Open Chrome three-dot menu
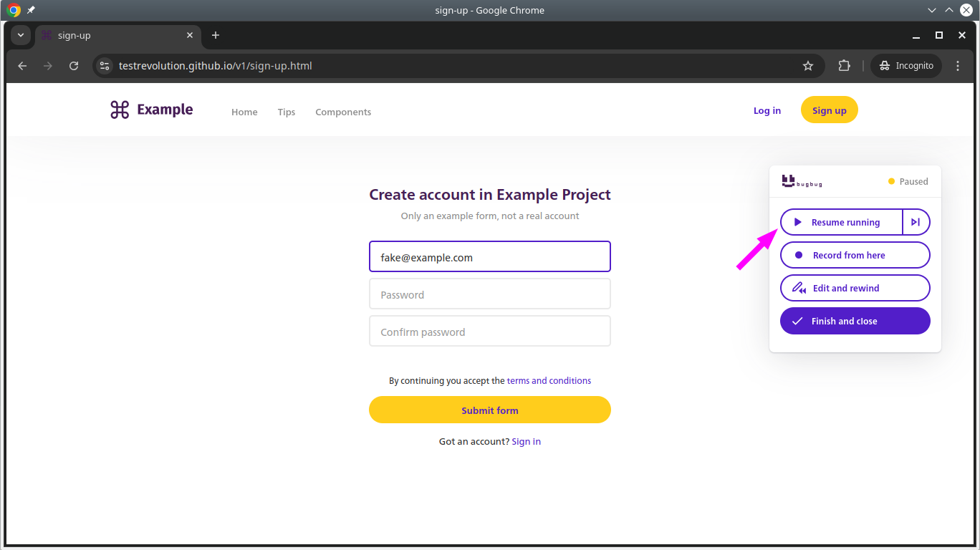The height and width of the screenshot is (550, 980). pos(958,66)
